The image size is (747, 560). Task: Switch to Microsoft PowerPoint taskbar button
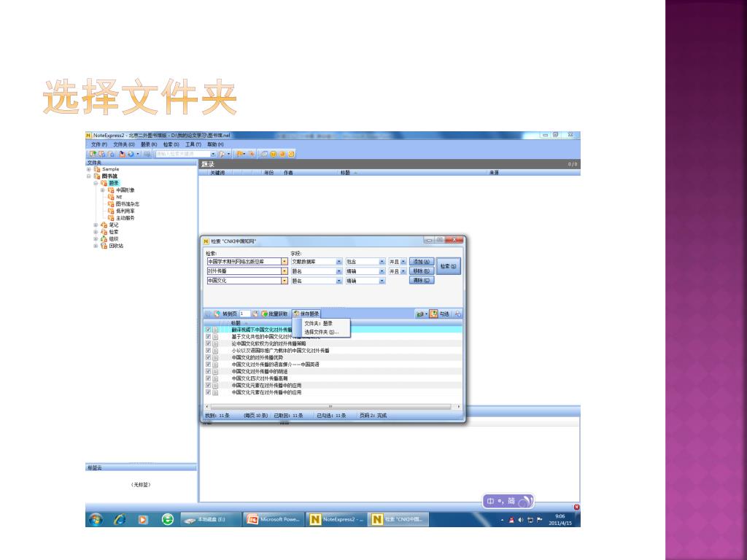click(x=273, y=519)
